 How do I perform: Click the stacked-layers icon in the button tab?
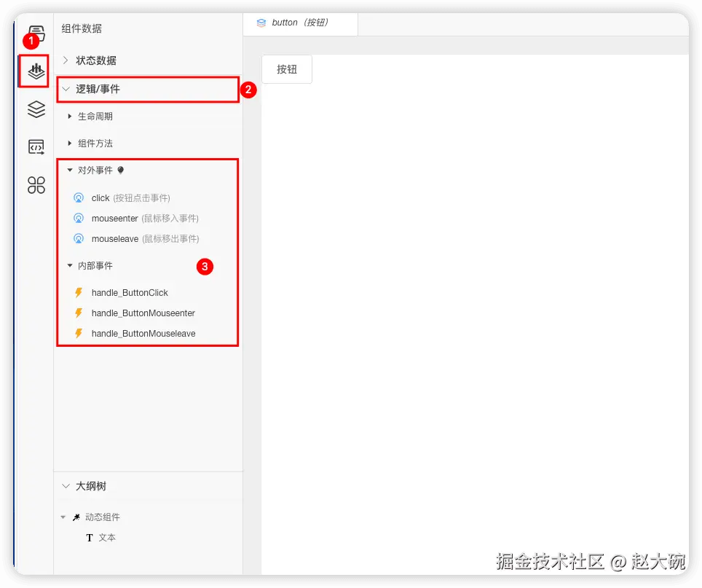point(261,23)
